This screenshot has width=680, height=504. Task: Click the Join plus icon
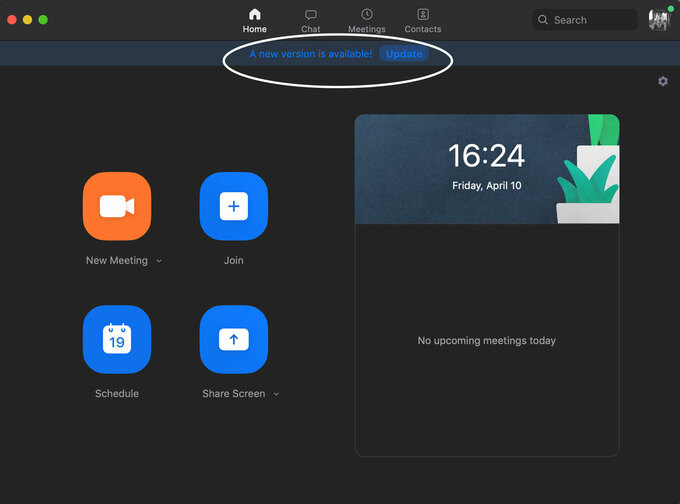coord(234,206)
